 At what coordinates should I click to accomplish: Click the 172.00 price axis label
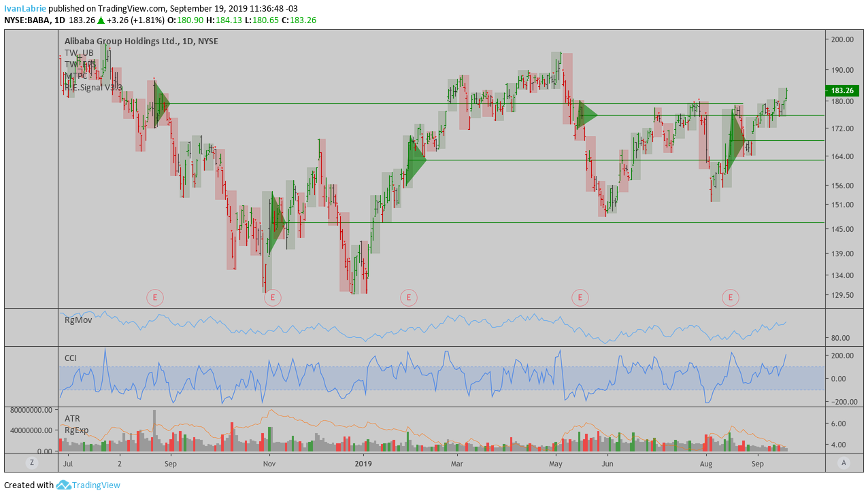pyautogui.click(x=842, y=128)
